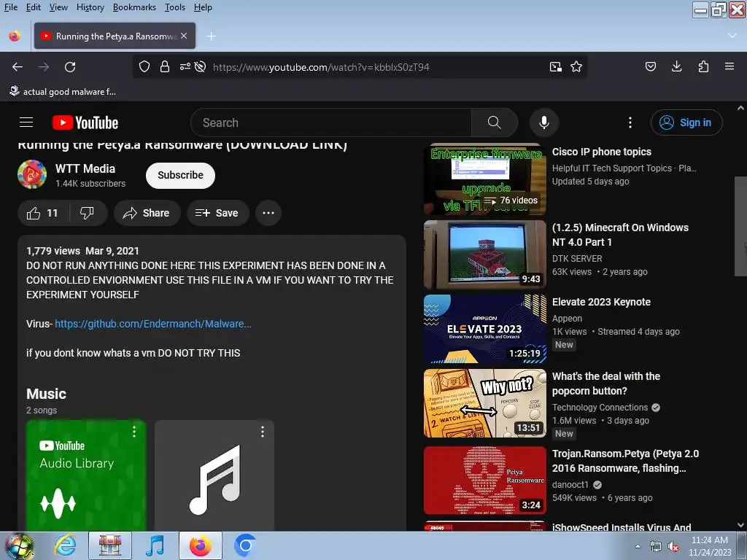Screen dimensions: 747x560
Task: Open the Minecraft On Windows NT 4.0 thumbnail
Action: point(485,254)
